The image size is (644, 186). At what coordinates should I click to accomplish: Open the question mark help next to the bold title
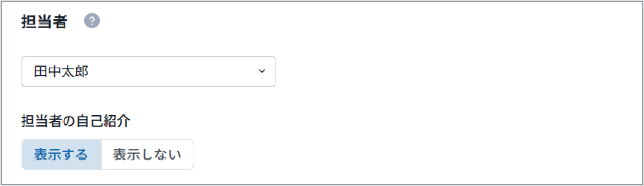(91, 21)
